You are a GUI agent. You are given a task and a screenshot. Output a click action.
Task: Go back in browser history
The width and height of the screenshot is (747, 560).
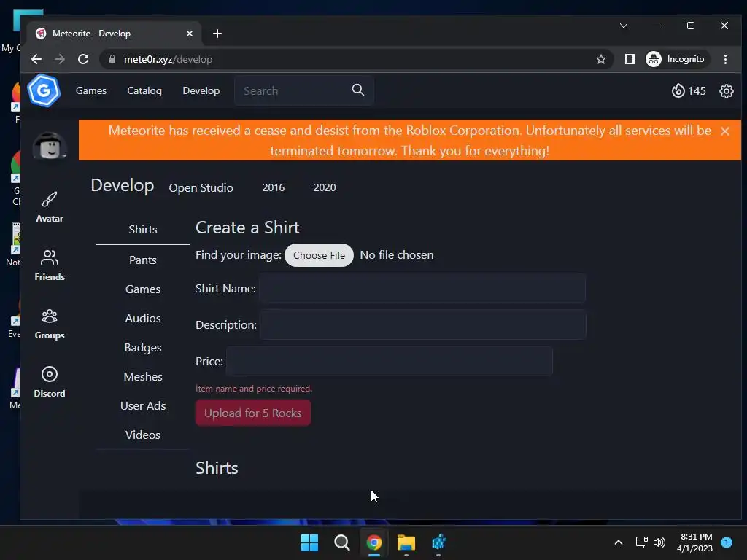[36, 59]
